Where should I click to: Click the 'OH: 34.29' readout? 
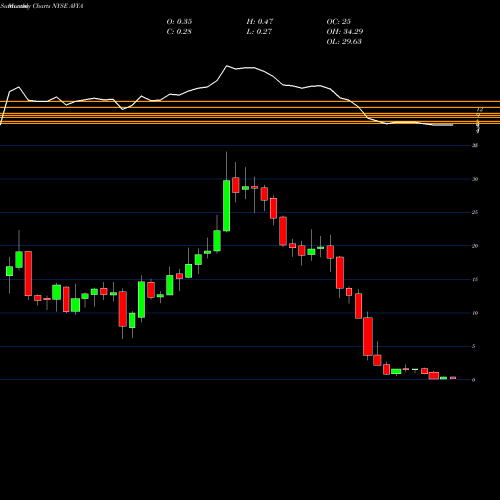point(345,32)
